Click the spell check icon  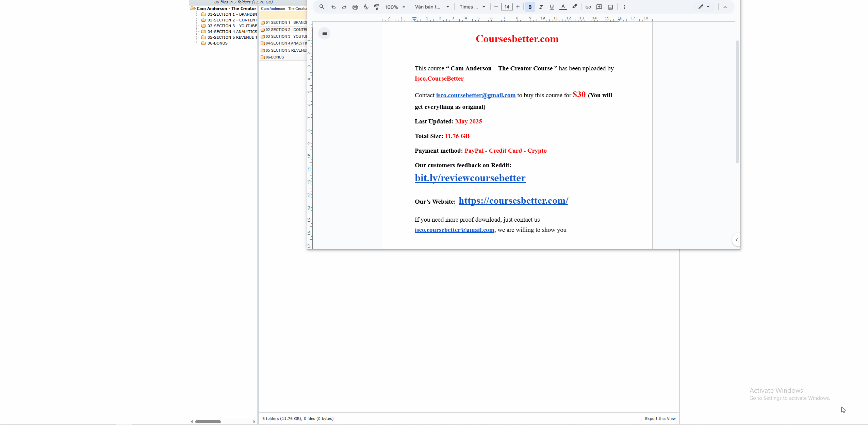[366, 7]
